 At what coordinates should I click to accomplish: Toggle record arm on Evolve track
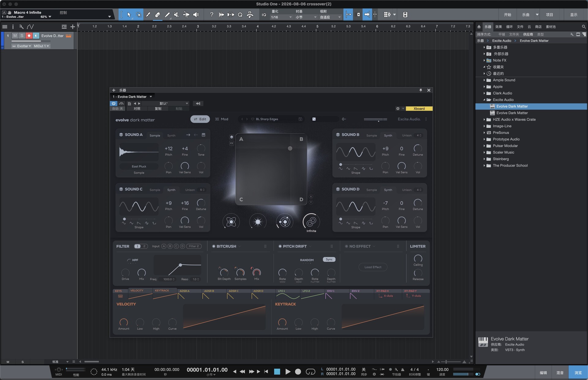[29, 36]
